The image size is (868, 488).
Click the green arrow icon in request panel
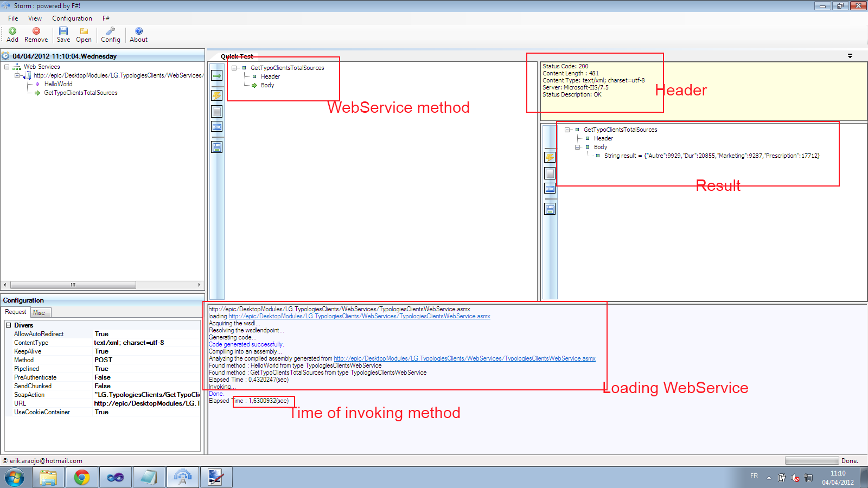(217, 75)
